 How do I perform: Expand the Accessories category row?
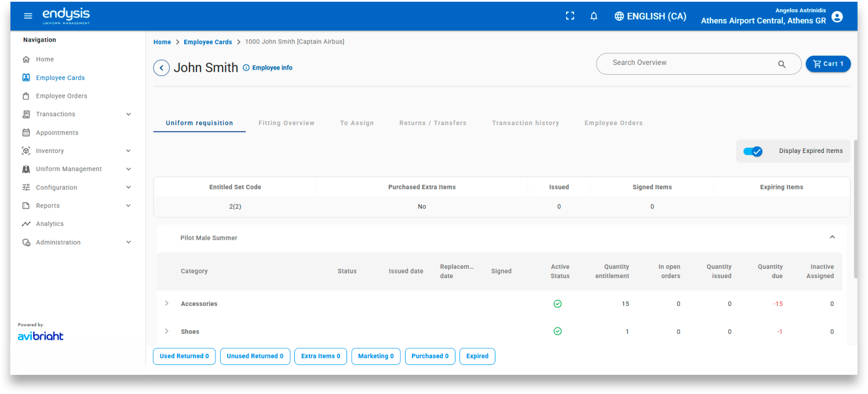tap(167, 304)
